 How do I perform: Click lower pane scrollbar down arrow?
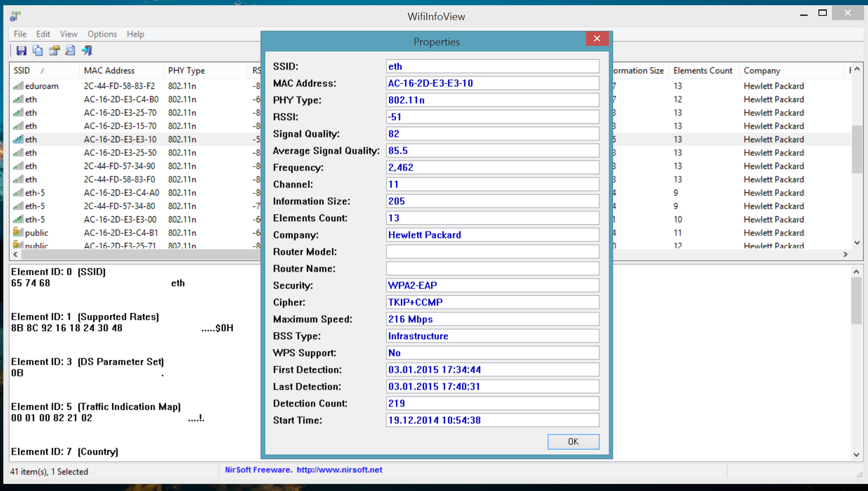click(856, 454)
